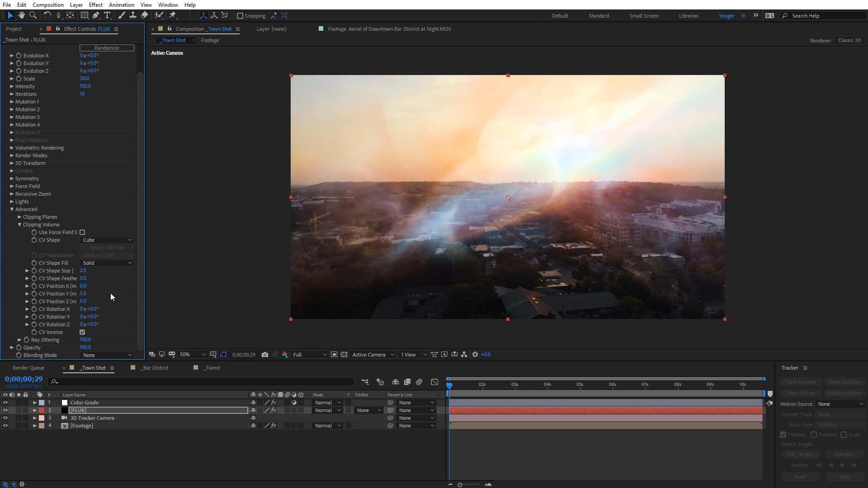
Task: Select the Rectangle shape tool
Action: (84, 15)
